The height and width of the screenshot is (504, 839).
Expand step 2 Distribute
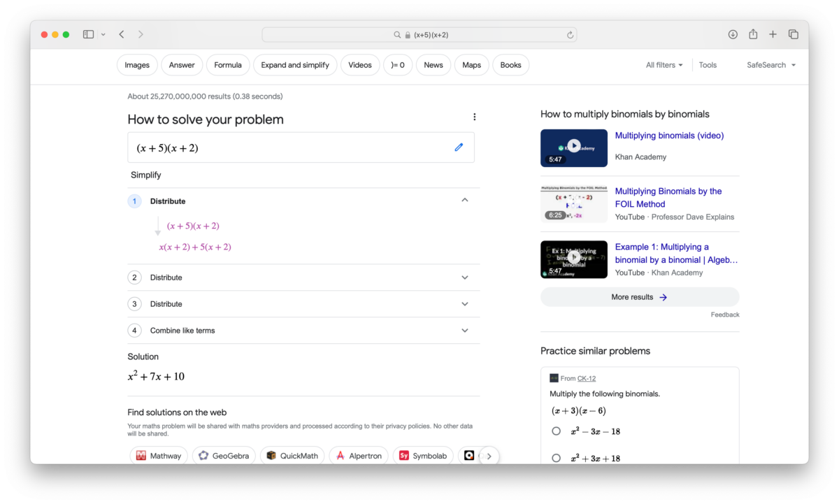pyautogui.click(x=465, y=278)
